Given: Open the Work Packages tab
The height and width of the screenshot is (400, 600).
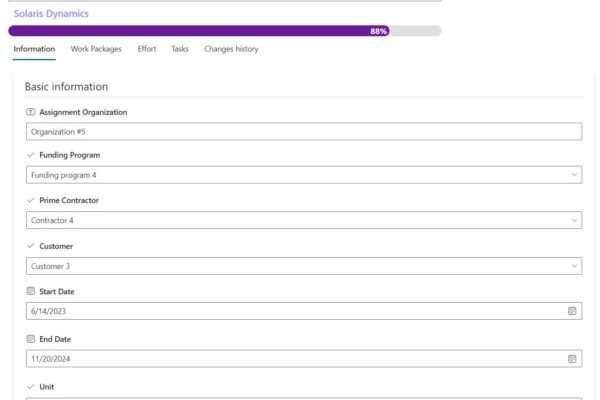Looking at the screenshot, I should [96, 49].
